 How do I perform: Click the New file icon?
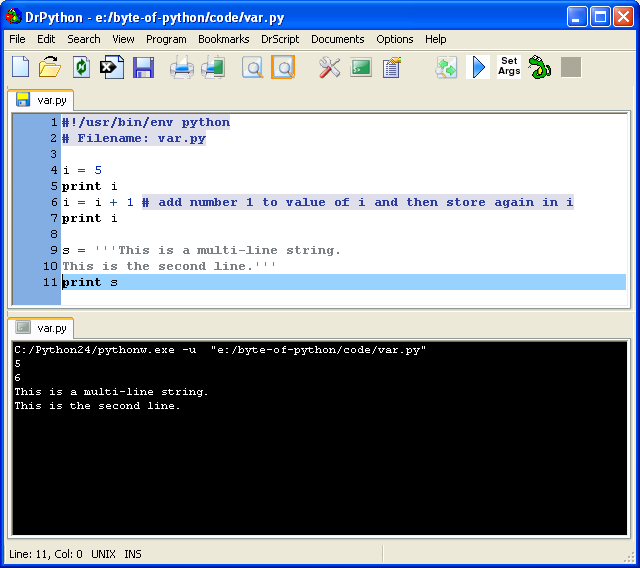pyautogui.click(x=21, y=67)
